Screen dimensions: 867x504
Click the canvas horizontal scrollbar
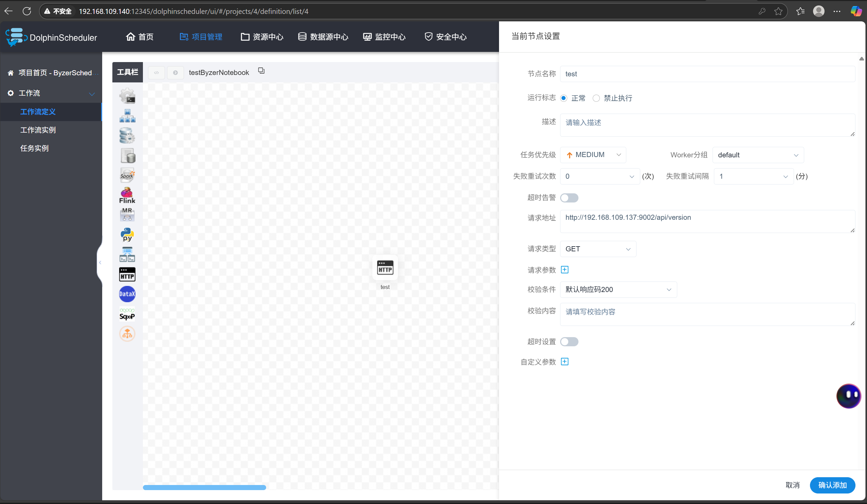[204, 487]
